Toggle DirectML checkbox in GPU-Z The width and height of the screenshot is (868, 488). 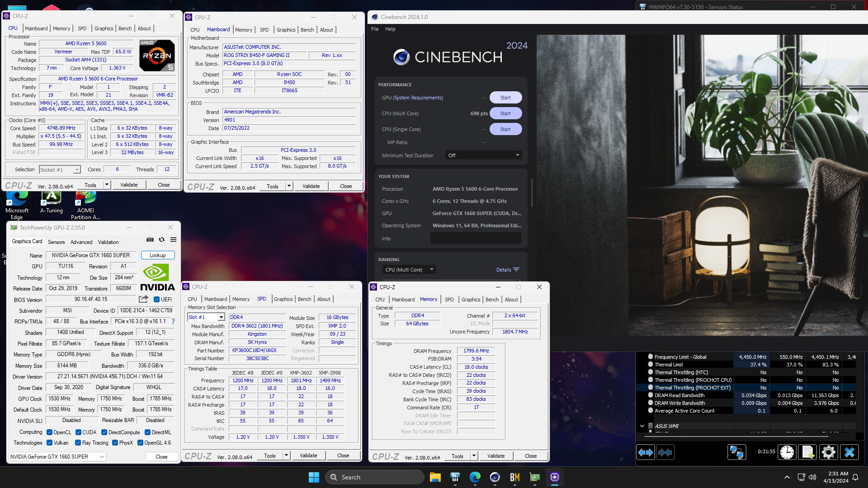tap(148, 432)
